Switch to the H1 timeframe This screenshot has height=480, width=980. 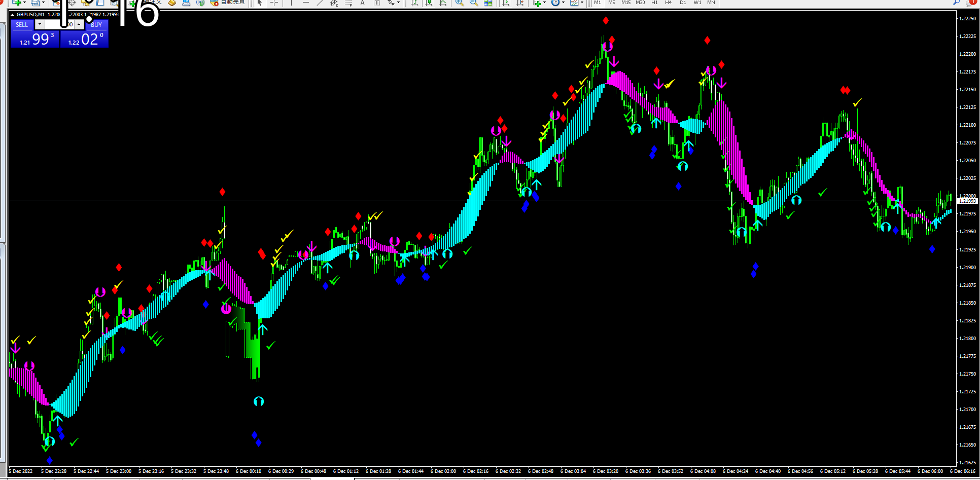654,3
